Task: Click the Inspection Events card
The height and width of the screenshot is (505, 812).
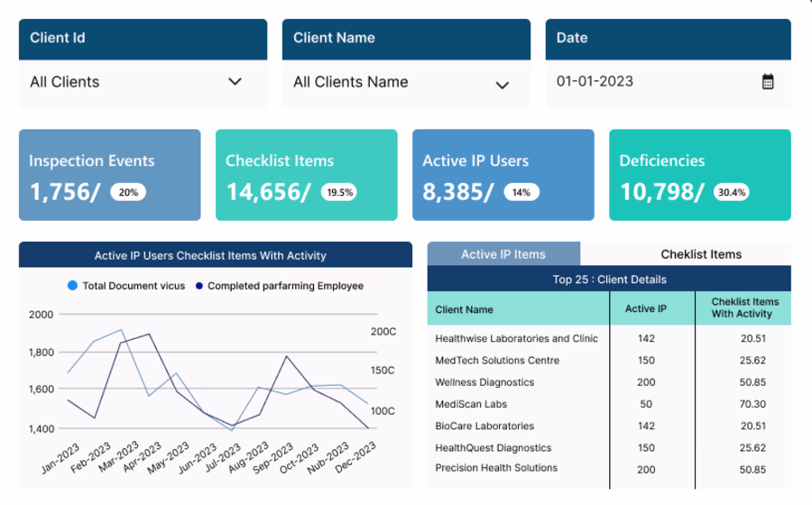Action: pos(109,175)
